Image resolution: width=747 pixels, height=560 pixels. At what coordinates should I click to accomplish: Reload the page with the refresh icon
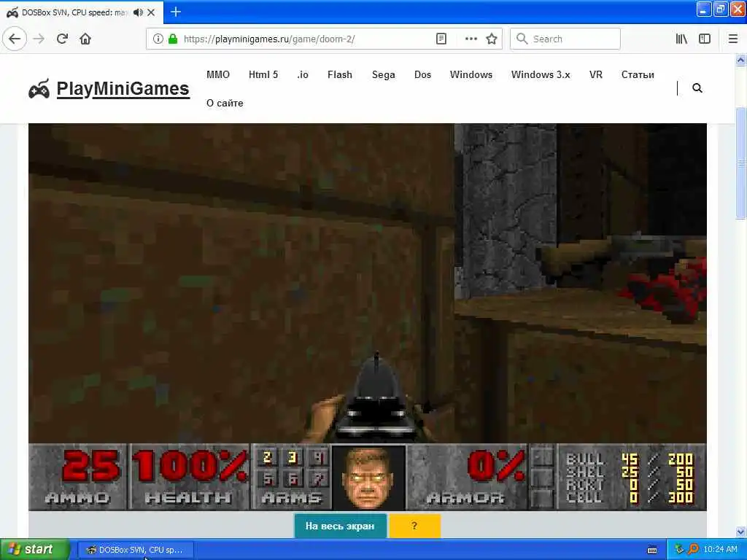pos(62,39)
